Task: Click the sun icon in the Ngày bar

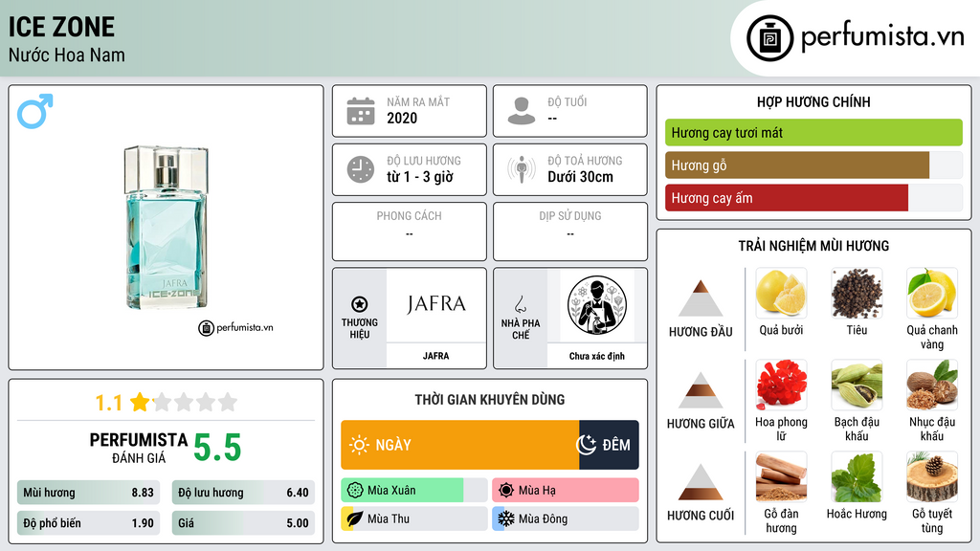Action: click(359, 445)
